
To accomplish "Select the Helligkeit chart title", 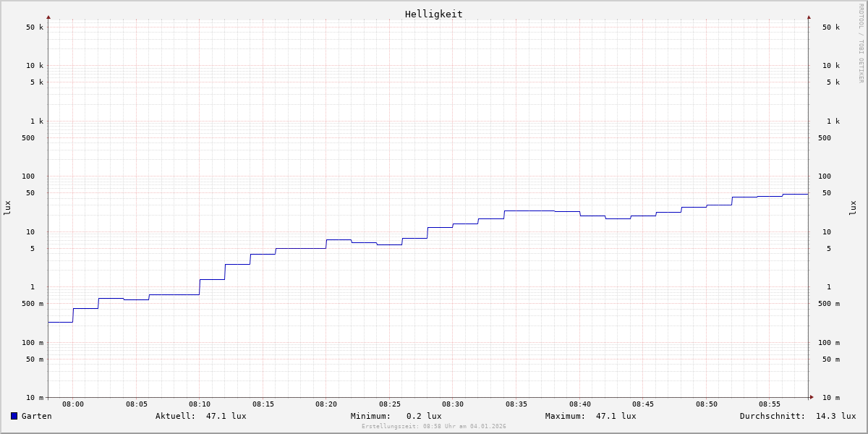I will coord(433,14).
